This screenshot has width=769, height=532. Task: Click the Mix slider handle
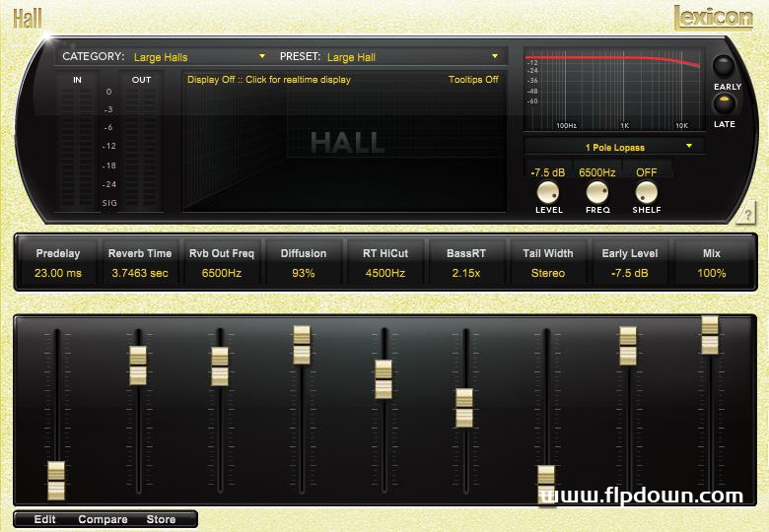(x=710, y=335)
